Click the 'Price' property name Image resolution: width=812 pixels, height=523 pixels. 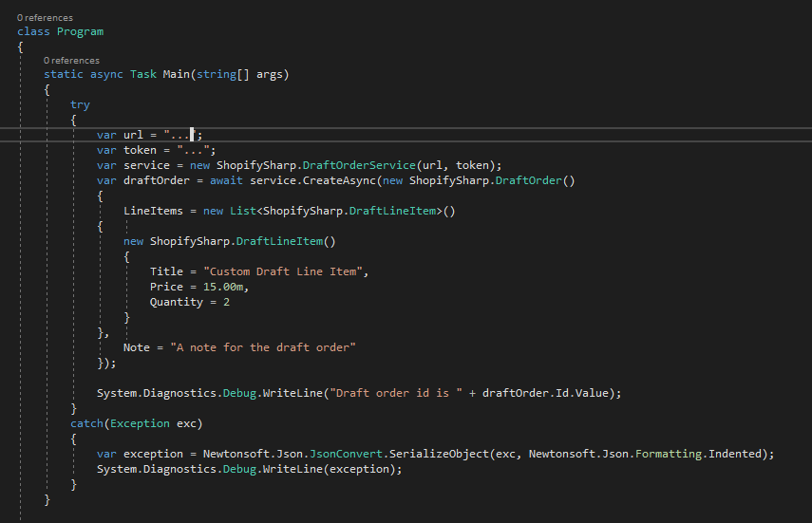point(167,287)
